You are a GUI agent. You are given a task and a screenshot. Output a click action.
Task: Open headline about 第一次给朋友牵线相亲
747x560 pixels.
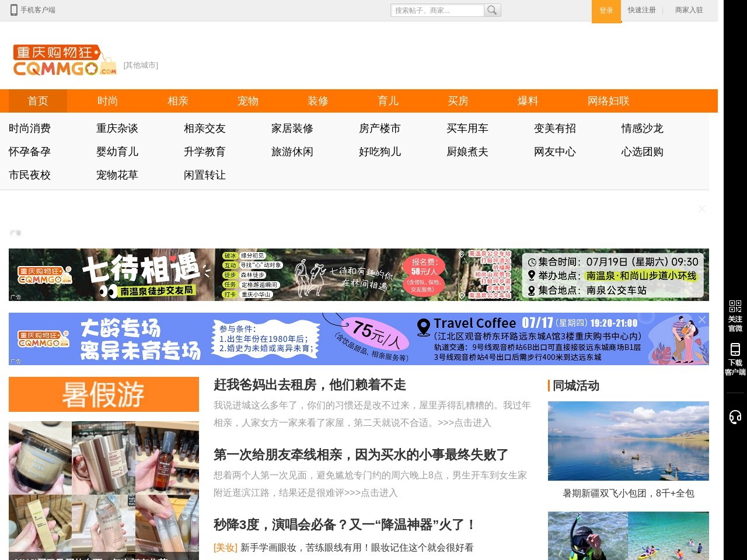361,455
